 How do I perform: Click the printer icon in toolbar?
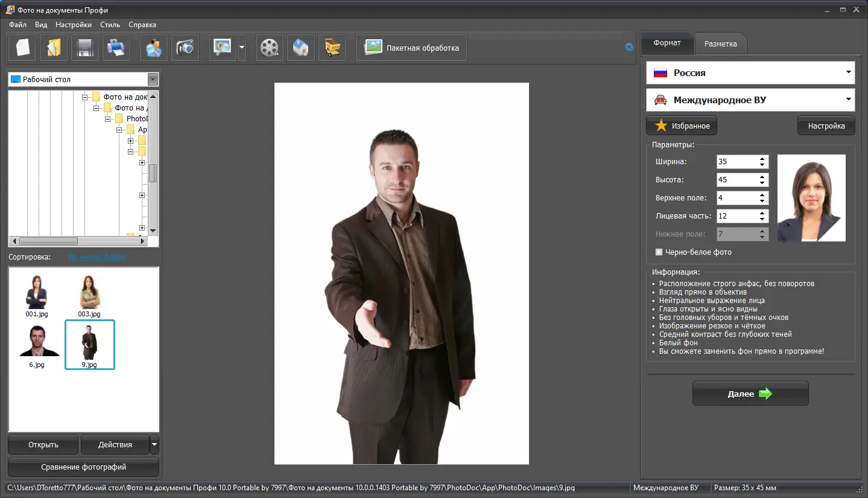(x=116, y=48)
